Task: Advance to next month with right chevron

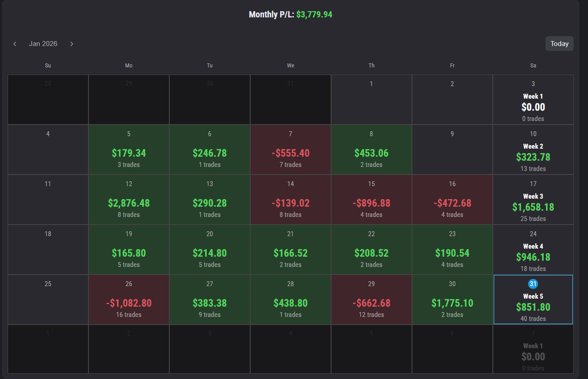Action: (71, 44)
